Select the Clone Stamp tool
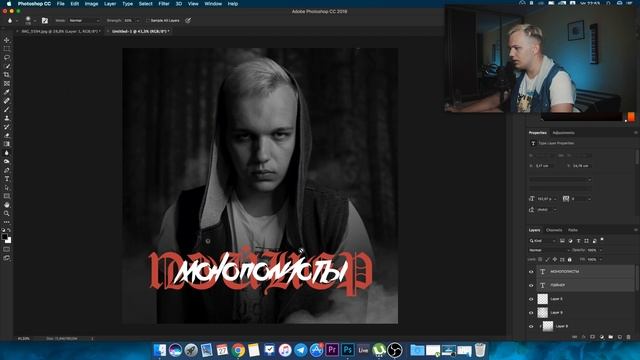Screen dimensions: 640x360 (x=7, y=118)
